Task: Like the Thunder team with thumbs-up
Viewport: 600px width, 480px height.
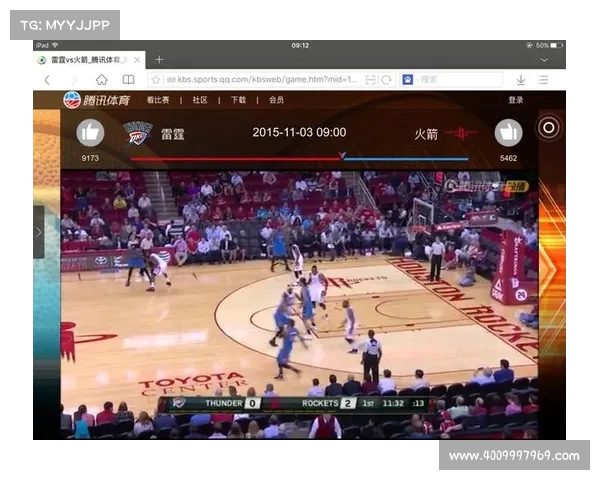Action: tap(90, 133)
